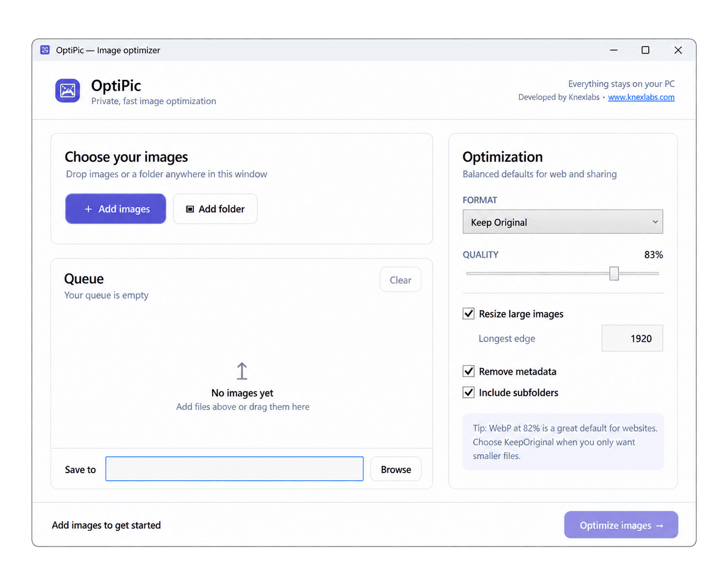The image size is (728, 572).
Task: Click the OptiPic logo icon in header
Action: [x=67, y=91]
